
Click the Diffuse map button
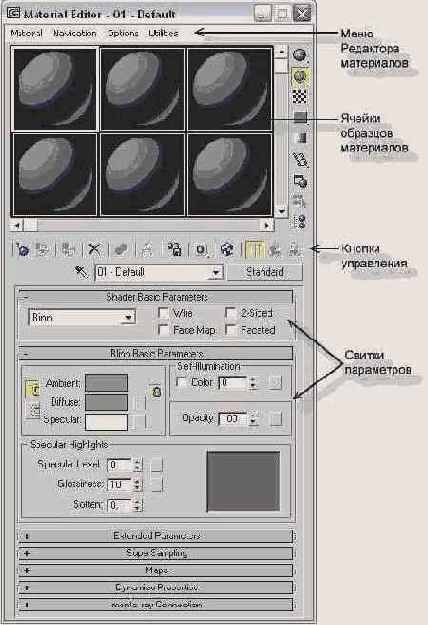[x=139, y=403]
